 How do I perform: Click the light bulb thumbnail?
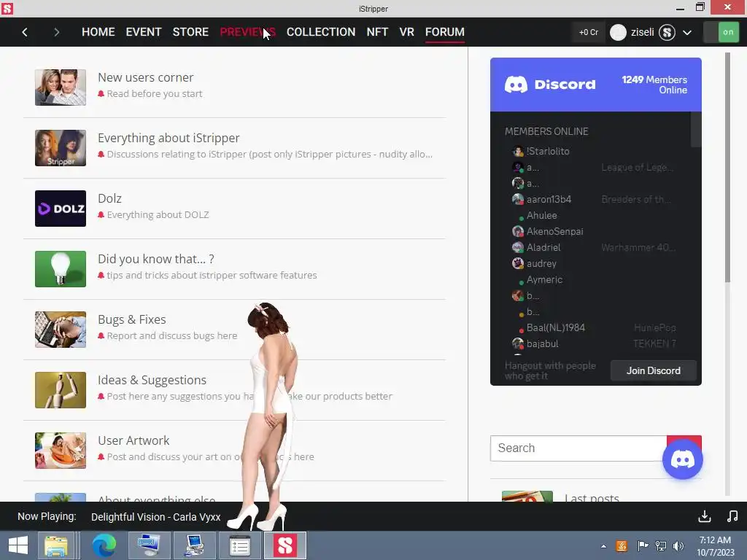pos(61,269)
